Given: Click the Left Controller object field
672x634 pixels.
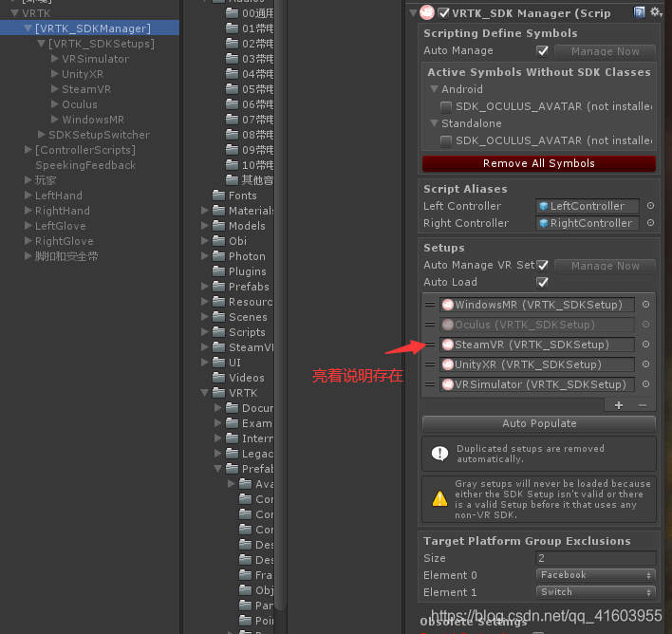Looking at the screenshot, I should pyautogui.click(x=588, y=206).
